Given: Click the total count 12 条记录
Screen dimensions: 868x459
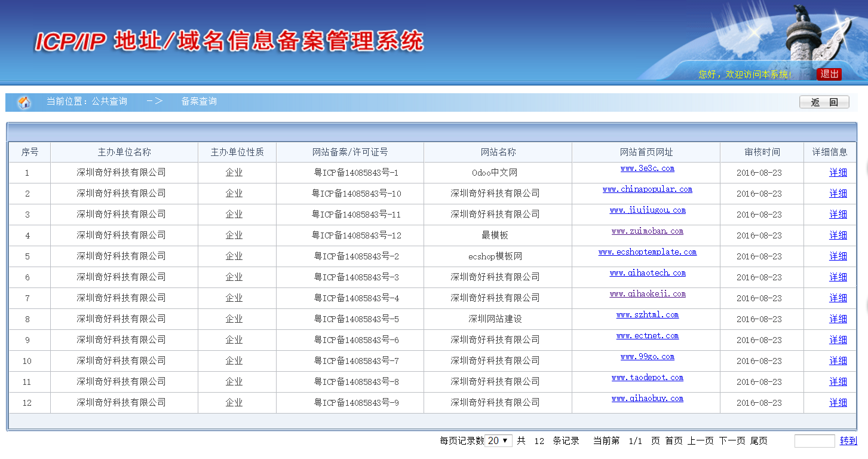Looking at the screenshot, I should [x=548, y=440].
